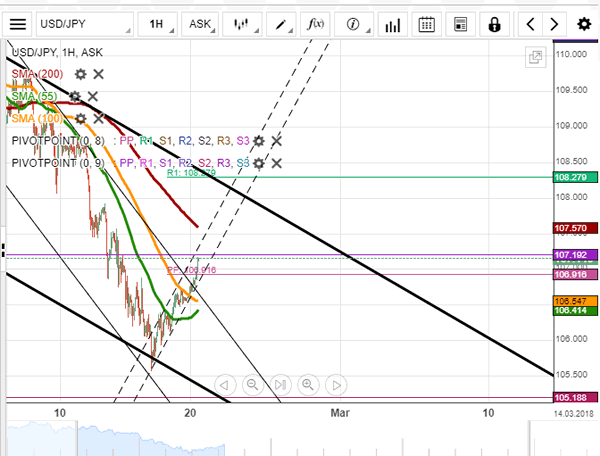Open the hamburger main menu

click(18, 24)
